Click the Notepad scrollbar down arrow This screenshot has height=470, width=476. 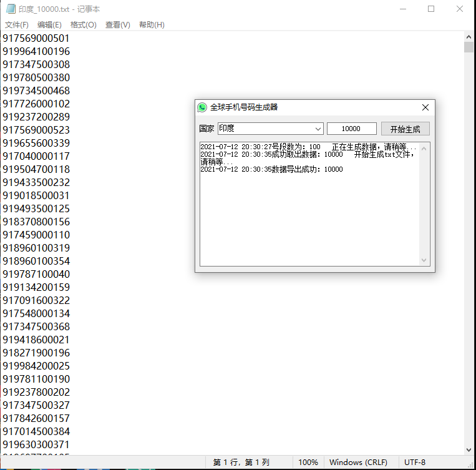click(469, 450)
